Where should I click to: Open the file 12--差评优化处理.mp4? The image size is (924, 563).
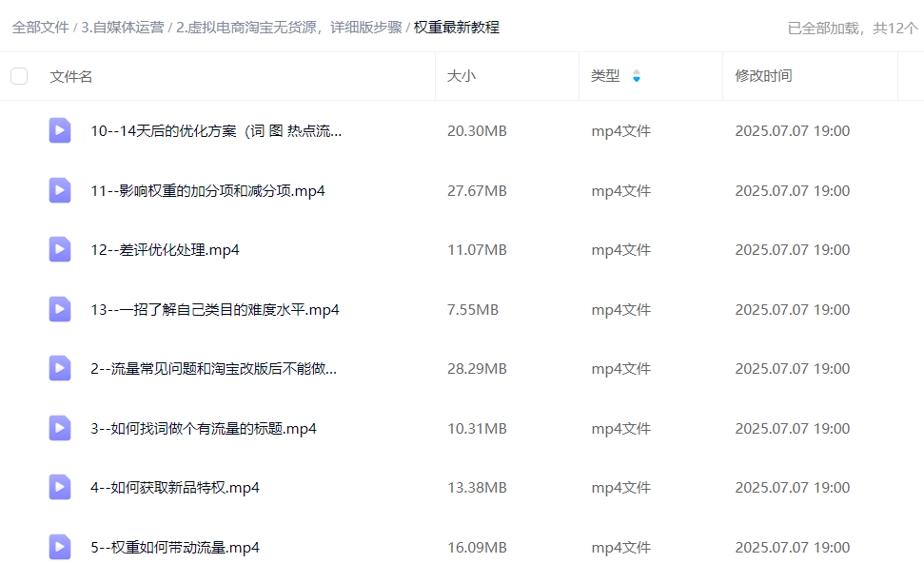pyautogui.click(x=165, y=250)
